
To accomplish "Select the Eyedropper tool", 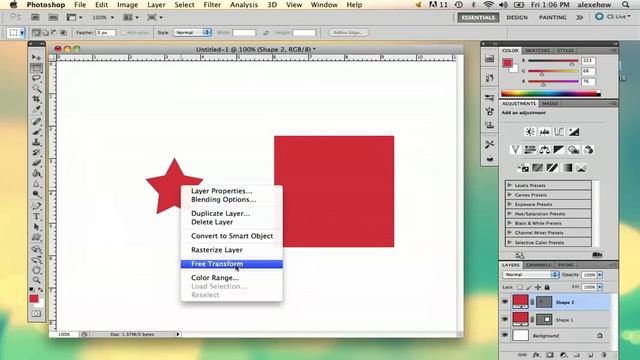I will click(x=36, y=109).
